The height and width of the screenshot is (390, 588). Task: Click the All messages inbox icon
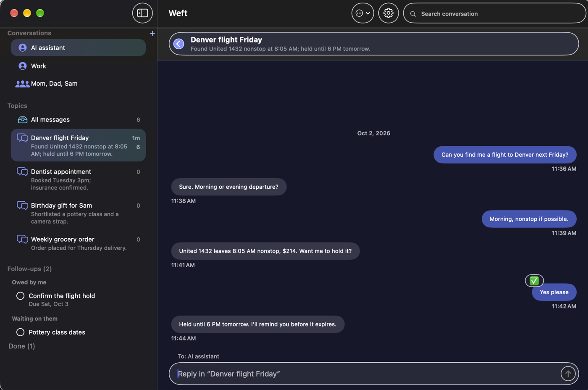(23, 120)
